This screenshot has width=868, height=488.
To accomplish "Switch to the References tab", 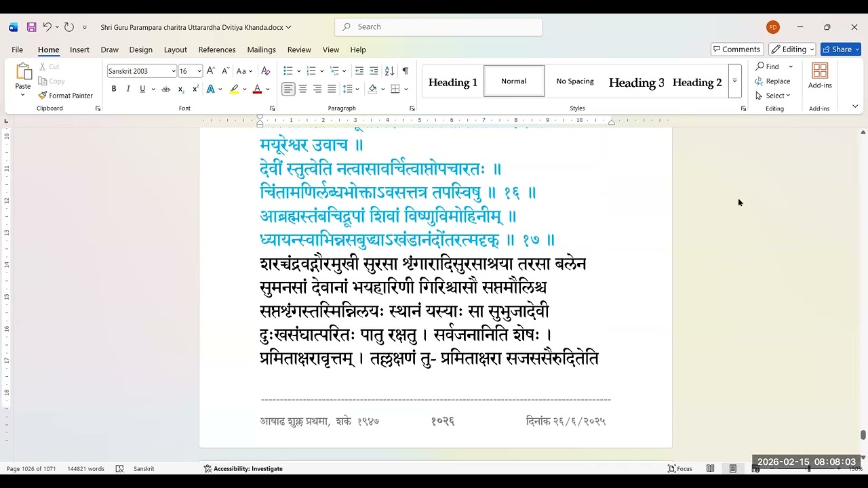I will coord(217,49).
